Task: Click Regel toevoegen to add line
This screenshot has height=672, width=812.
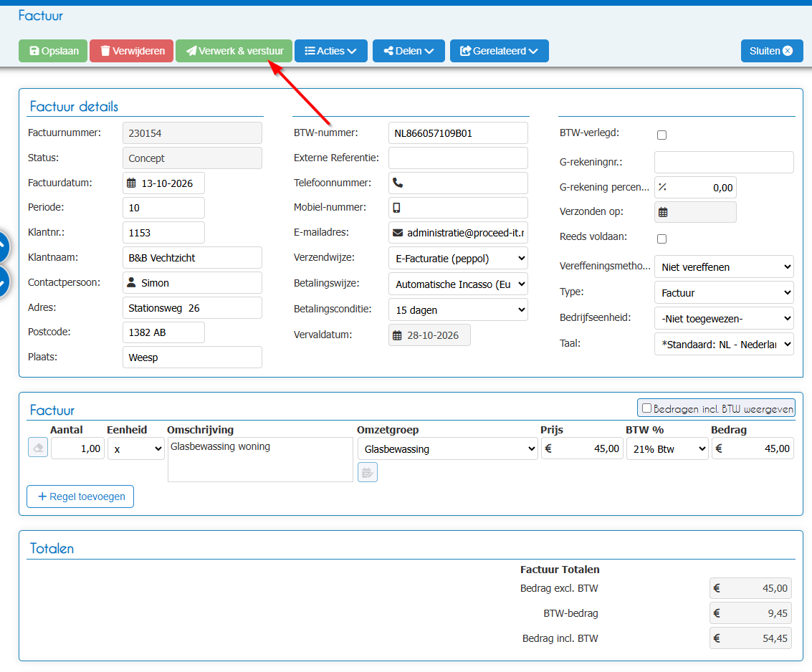Action: pos(80,496)
